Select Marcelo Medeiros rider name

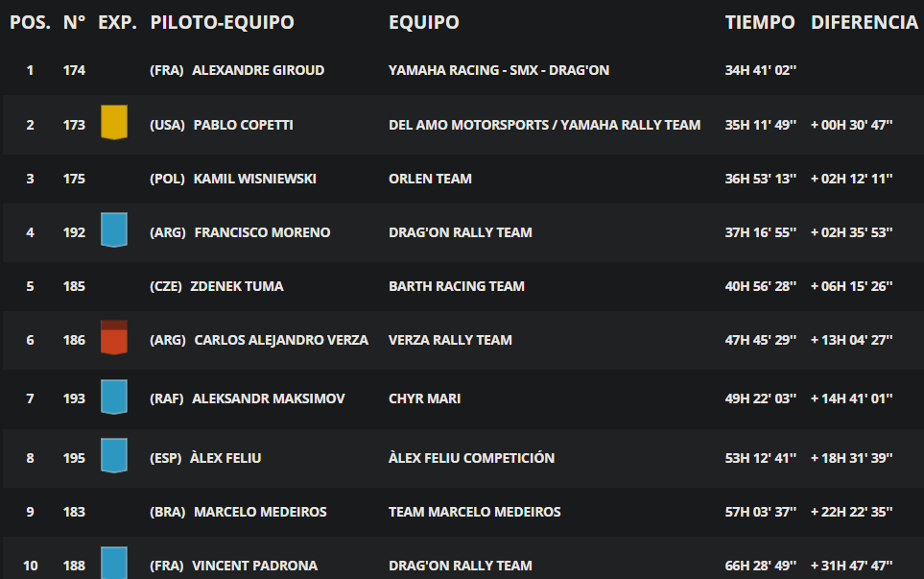(x=260, y=512)
